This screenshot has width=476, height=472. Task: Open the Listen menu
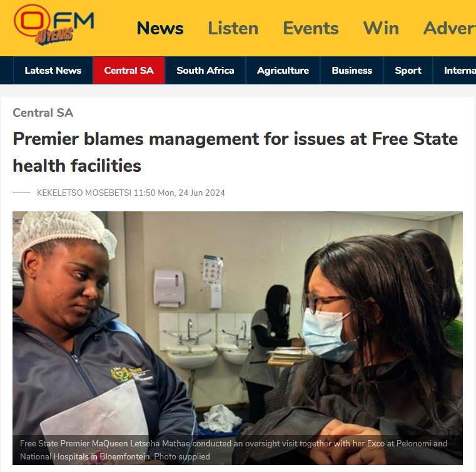point(233,28)
